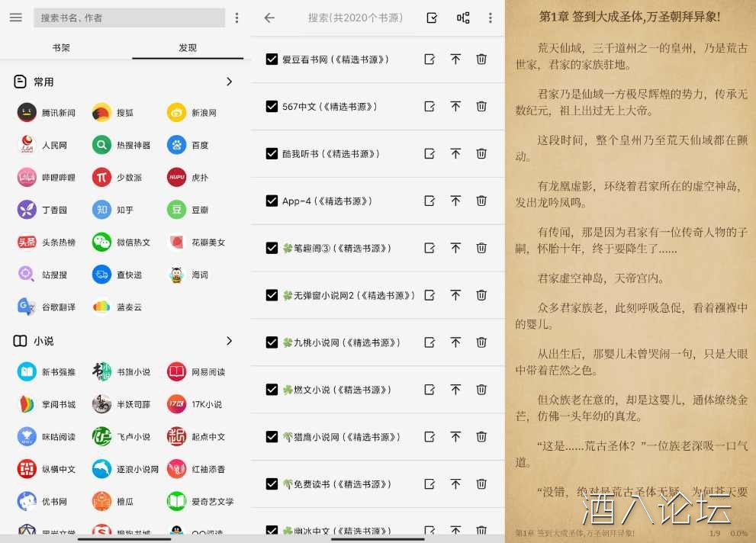The image size is (756, 543).
Task: Open the 腾讯新闻 shortcut
Action: pos(47,113)
